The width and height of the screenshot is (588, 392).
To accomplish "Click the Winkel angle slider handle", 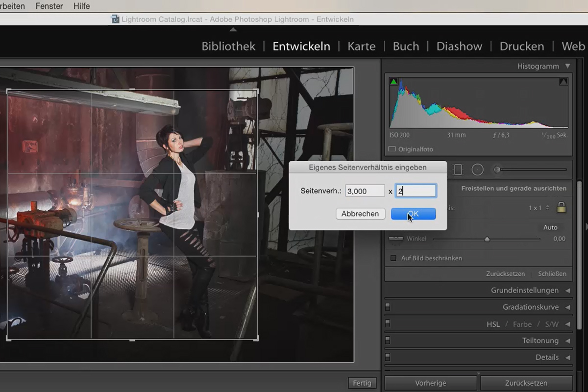I will 487,239.
